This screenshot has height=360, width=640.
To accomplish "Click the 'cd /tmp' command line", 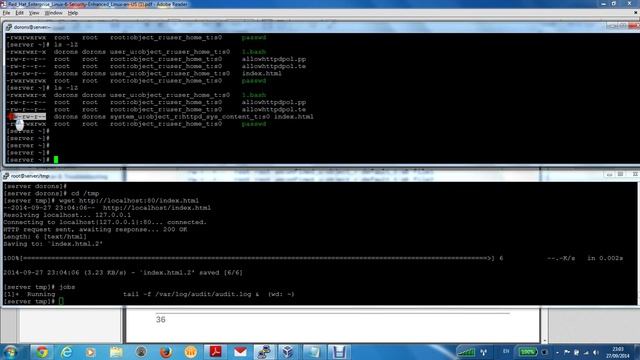I will coord(85,193).
